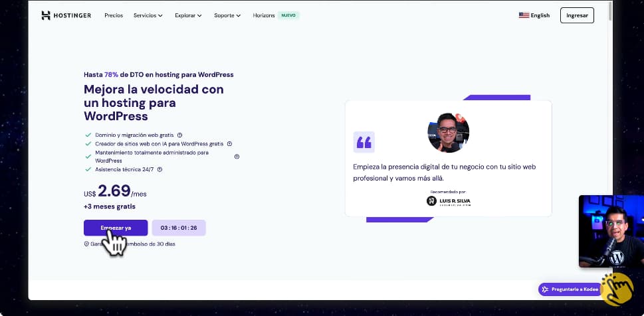Click the countdown timer 03 : 16 : 01 : 26
This screenshot has height=316, width=644.
pyautogui.click(x=179, y=228)
